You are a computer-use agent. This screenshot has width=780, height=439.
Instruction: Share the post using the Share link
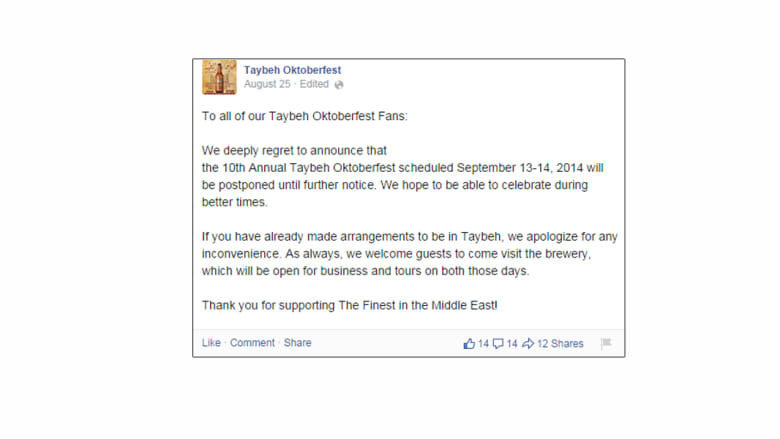(297, 343)
